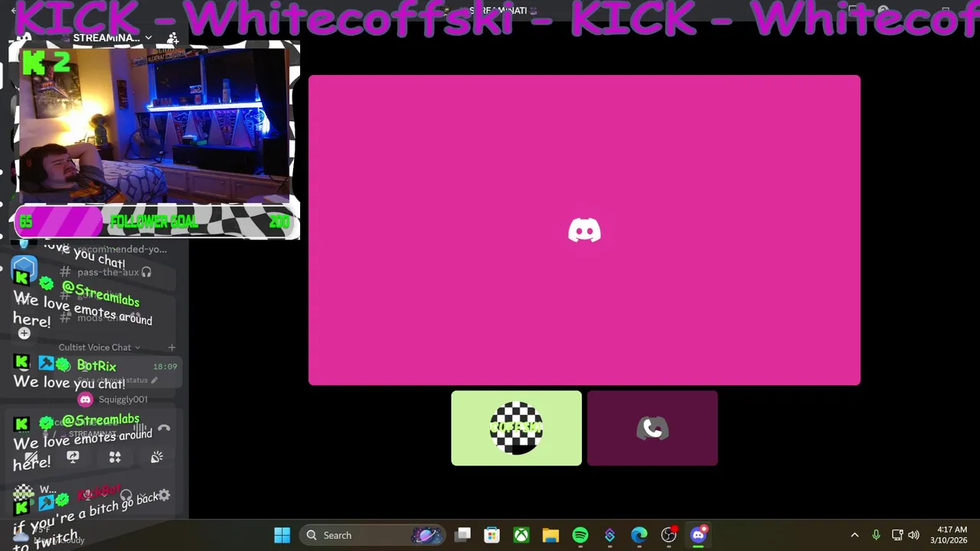Share your screen in voice panel

coord(73,457)
